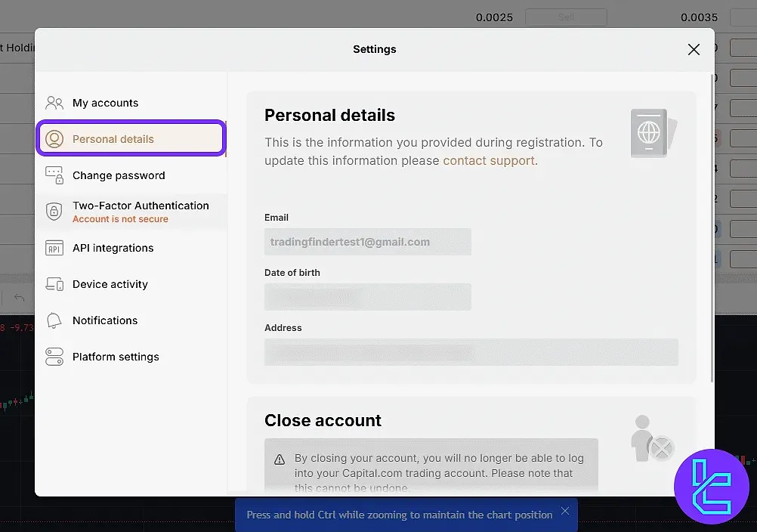
Task: Follow the contact support link
Action: point(489,160)
